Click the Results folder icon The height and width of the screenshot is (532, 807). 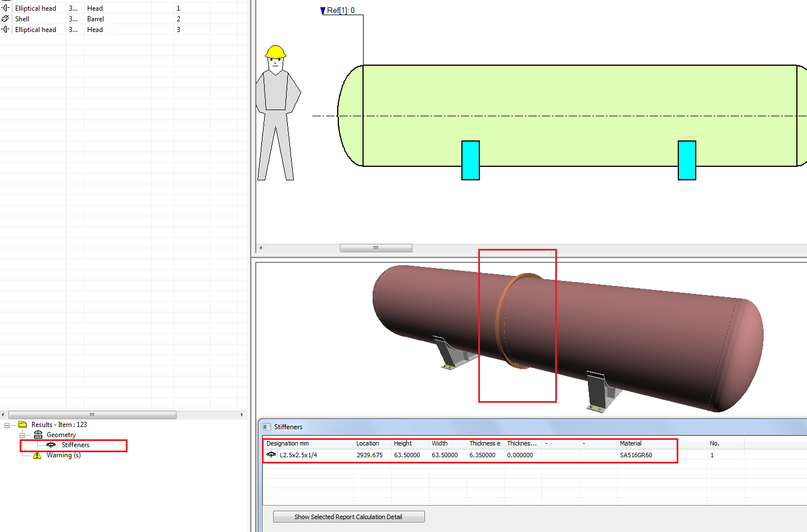[x=22, y=425]
